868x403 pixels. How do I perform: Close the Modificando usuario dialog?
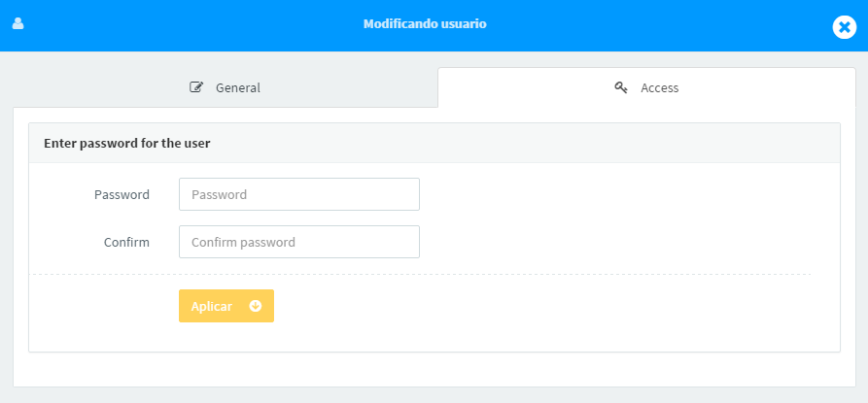pos(845,27)
